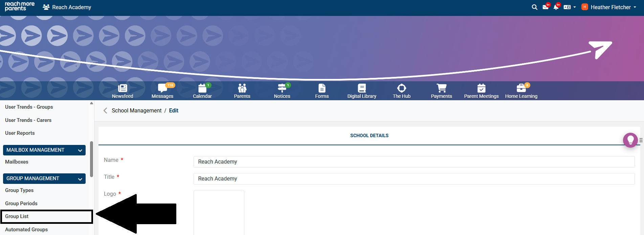Open the language selector dropdown

(x=570, y=7)
